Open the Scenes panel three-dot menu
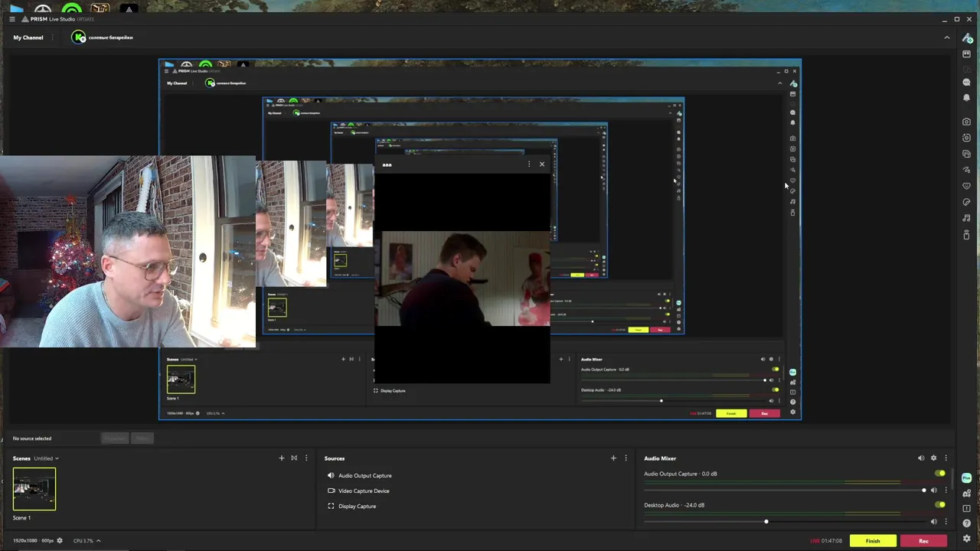The height and width of the screenshot is (551, 980). tap(306, 458)
